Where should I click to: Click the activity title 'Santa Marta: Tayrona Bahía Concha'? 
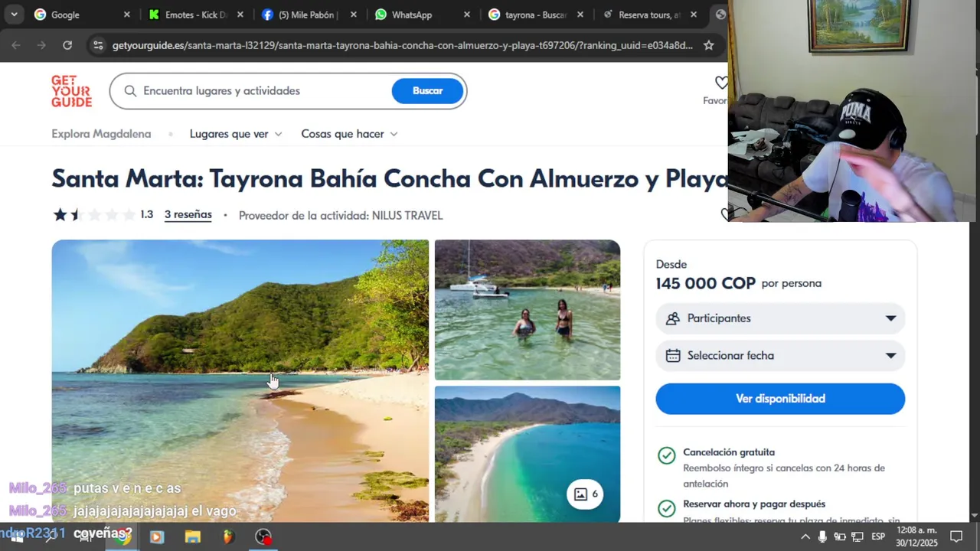389,179
